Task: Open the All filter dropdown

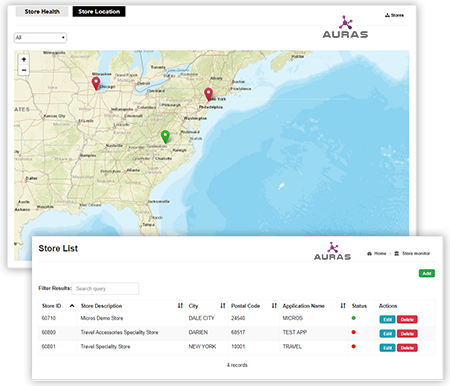Action: (40, 38)
